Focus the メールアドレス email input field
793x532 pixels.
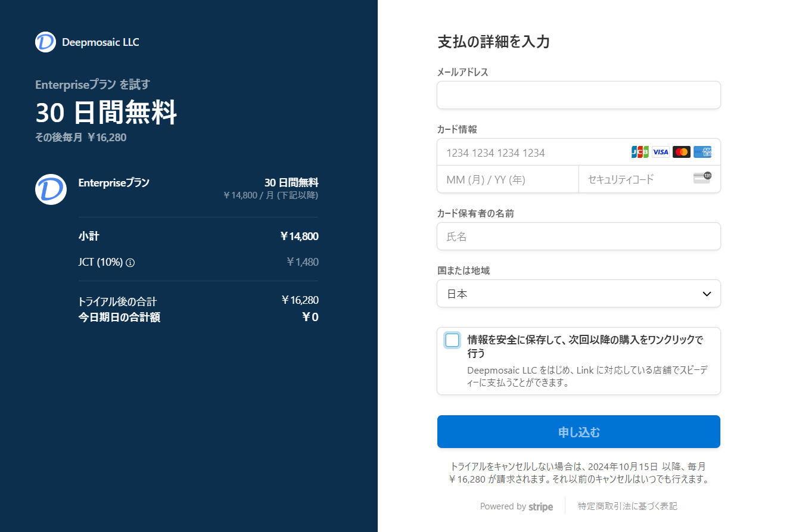coord(579,95)
